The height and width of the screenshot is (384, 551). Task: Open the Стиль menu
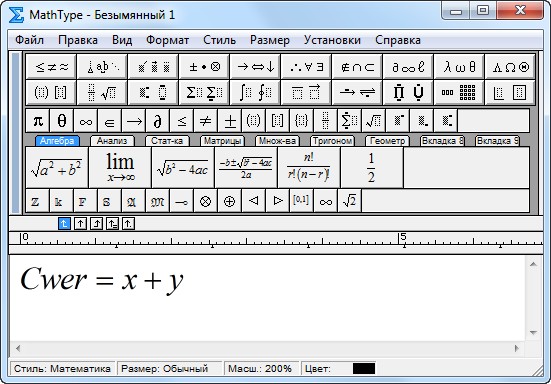[219, 40]
